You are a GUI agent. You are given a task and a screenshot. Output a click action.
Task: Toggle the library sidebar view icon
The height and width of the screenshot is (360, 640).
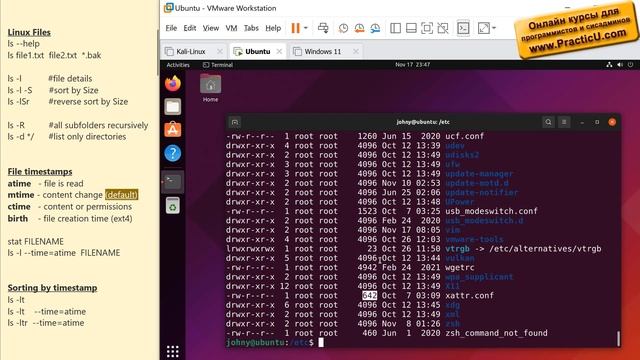click(395, 28)
